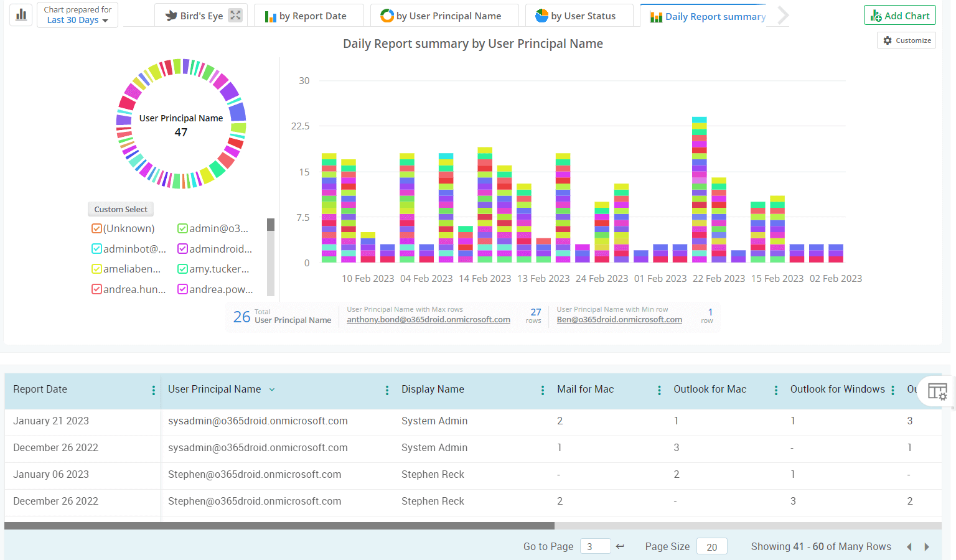Toggle the amy.tucker checkbox
This screenshot has height=560, width=956.
(x=182, y=269)
